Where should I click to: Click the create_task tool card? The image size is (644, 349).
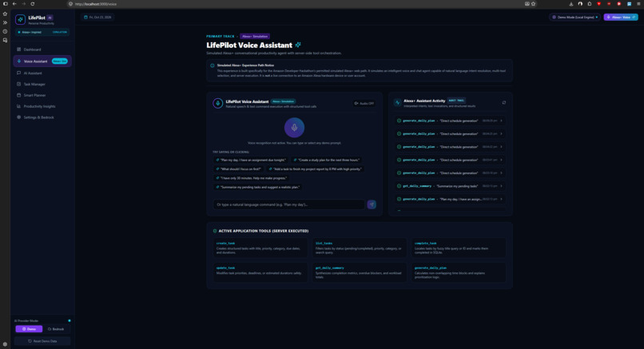click(260, 248)
